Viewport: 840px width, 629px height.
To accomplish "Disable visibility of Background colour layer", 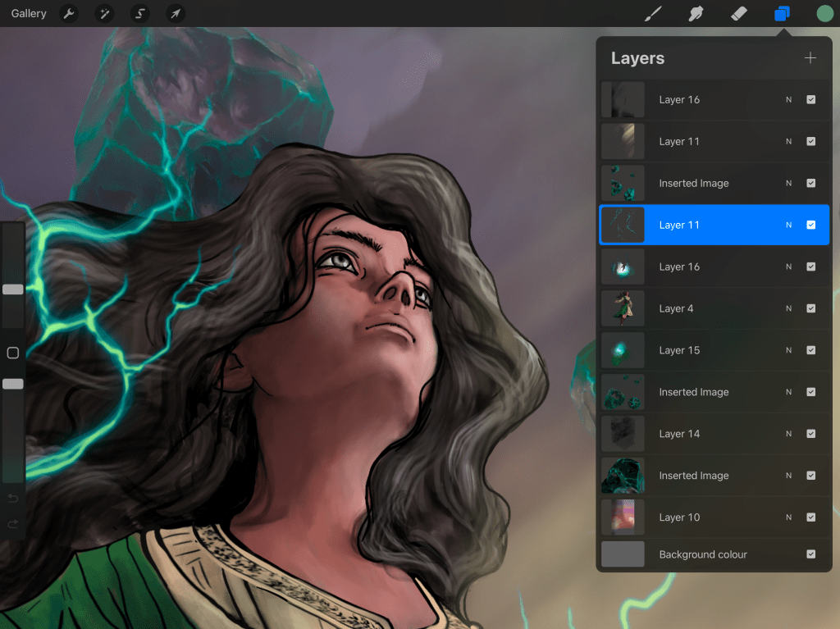I will 811,554.
